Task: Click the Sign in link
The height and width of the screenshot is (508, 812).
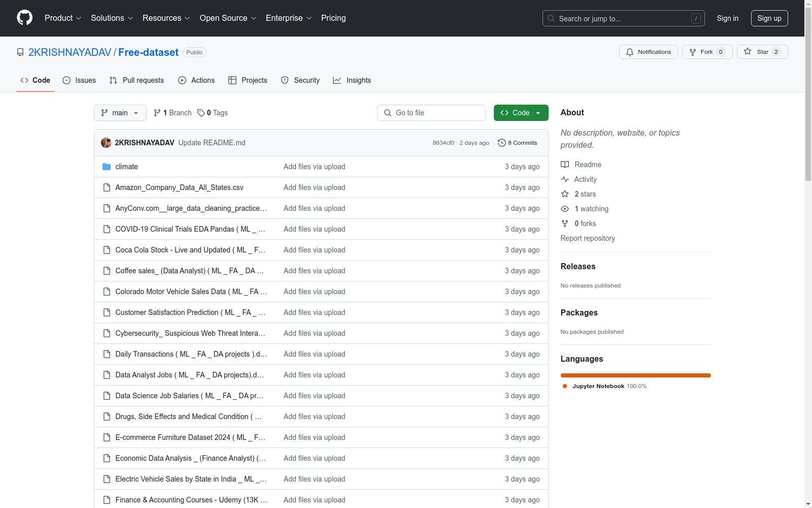Action: click(x=728, y=18)
